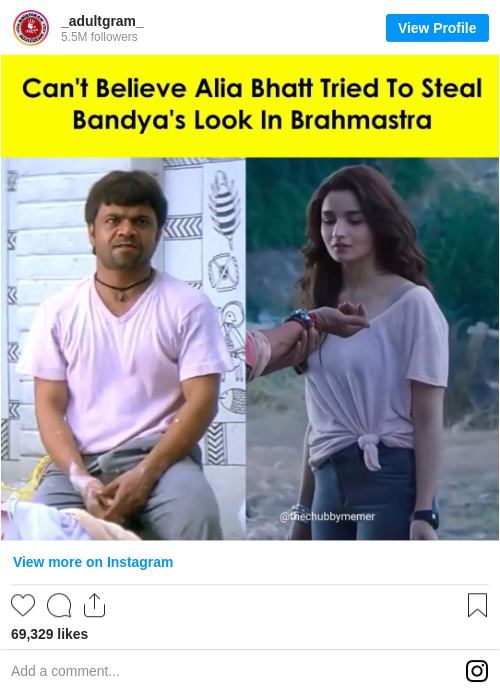
Task: Click the @thechubbymemer watermark text
Action: (x=327, y=517)
